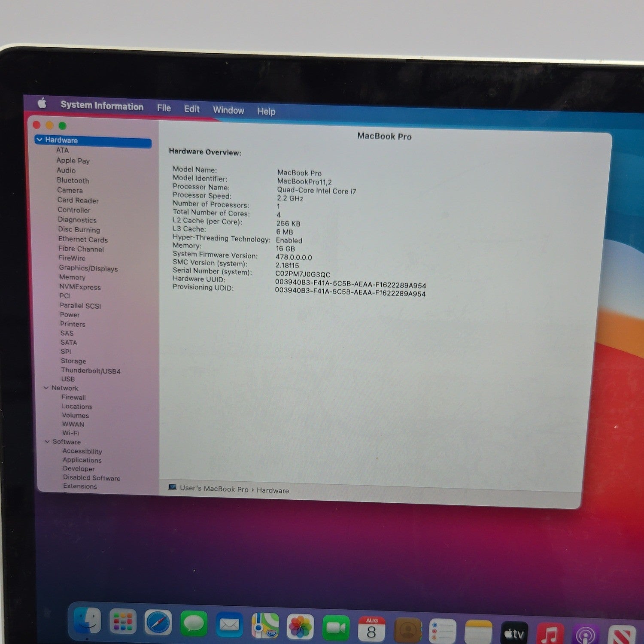
Task: Select Thunderbolt/USB4 in the sidebar
Action: click(x=91, y=371)
